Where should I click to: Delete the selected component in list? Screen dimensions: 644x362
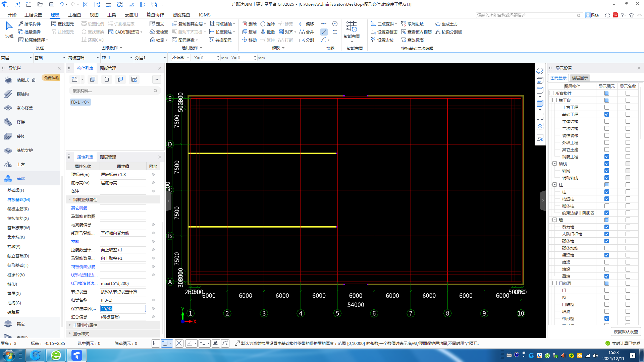[x=106, y=79]
